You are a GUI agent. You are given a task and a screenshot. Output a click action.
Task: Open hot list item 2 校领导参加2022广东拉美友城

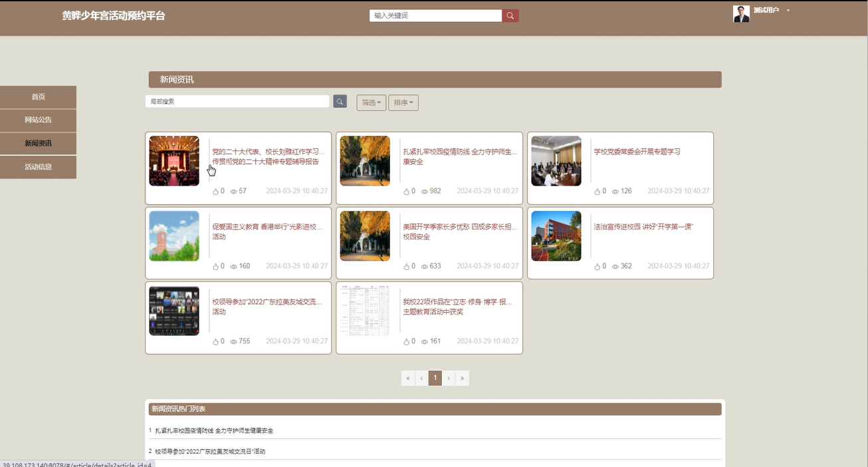tap(210, 452)
